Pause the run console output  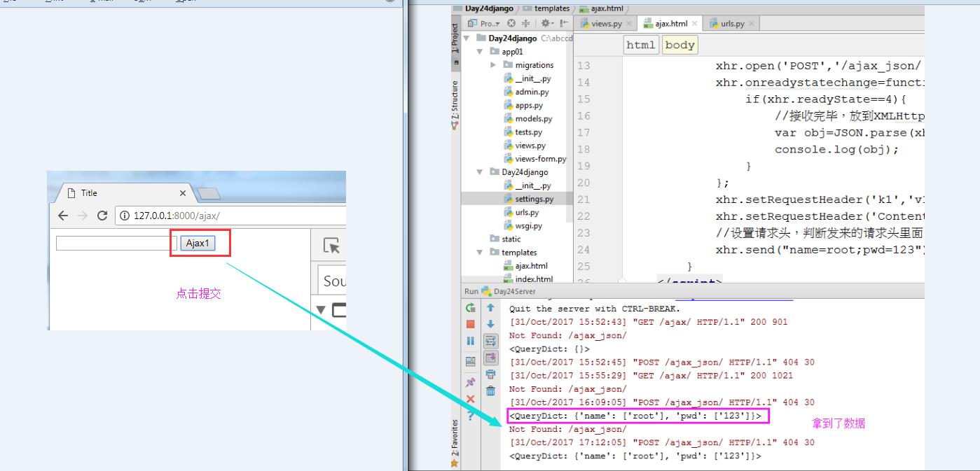coord(471,341)
